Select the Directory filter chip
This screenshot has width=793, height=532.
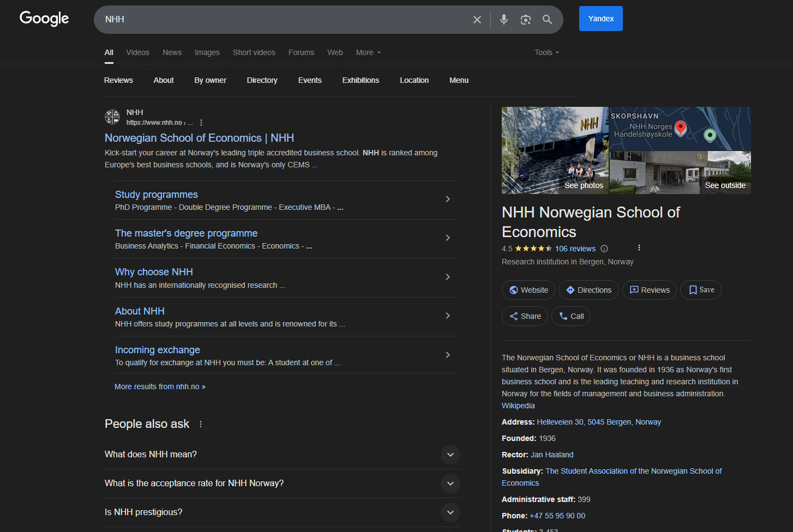point(262,80)
